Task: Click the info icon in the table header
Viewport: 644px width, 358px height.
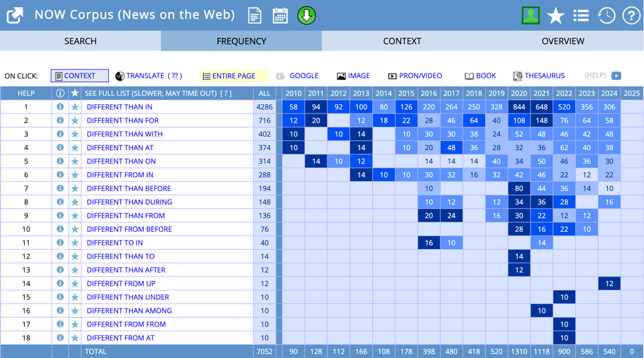Action: (60, 94)
